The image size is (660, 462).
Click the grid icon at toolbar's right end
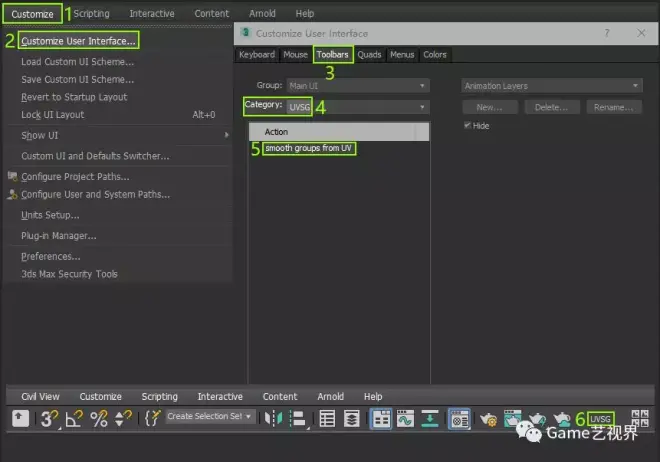click(x=640, y=418)
